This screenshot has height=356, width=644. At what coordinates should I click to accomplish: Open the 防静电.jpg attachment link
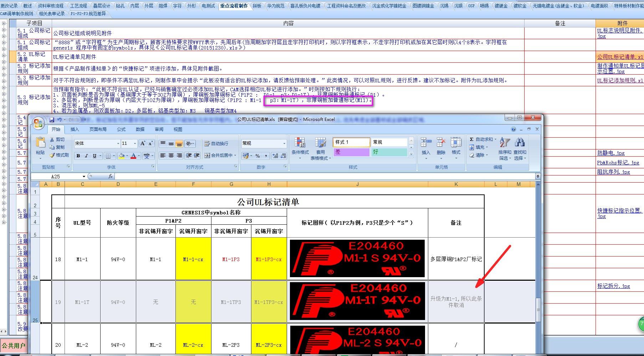[x=611, y=153]
